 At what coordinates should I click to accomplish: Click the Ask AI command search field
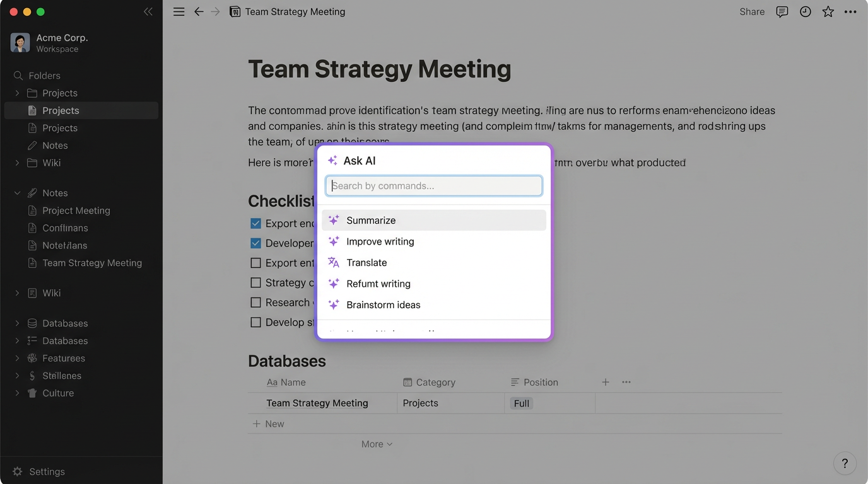(433, 185)
